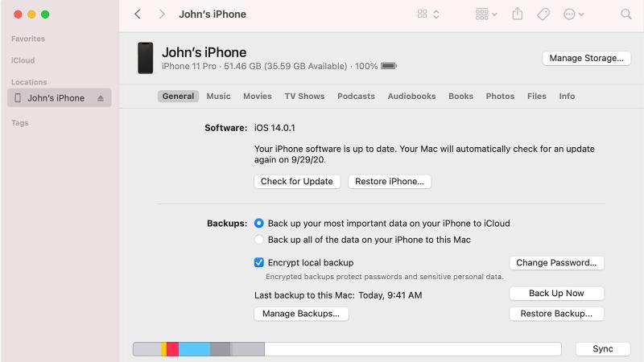Click the Manage Storage button
Screen dimensions: 644x362
coord(587,58)
